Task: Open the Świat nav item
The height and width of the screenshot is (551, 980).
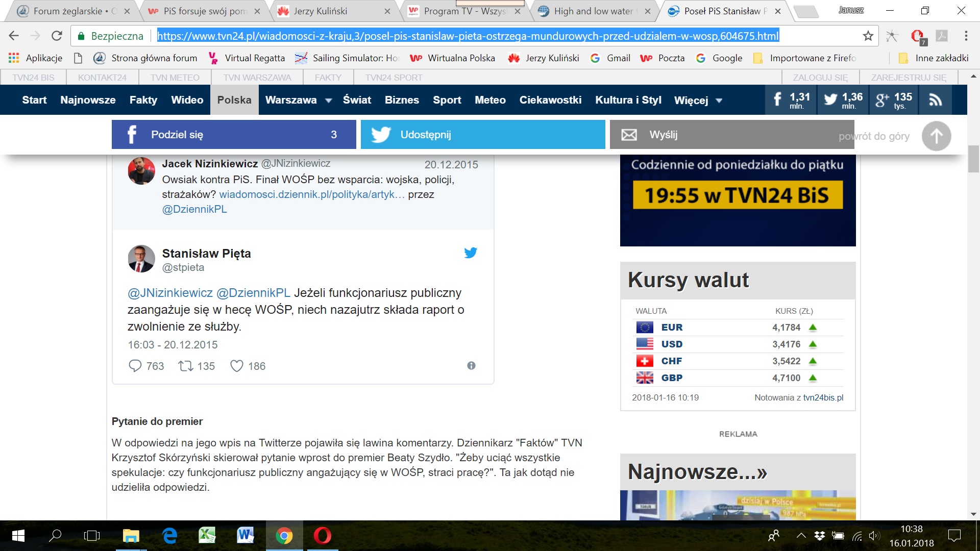Action: [x=357, y=100]
